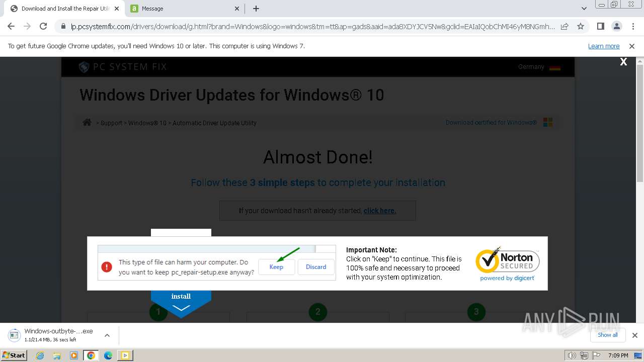Go back to the previous page

[11, 26]
